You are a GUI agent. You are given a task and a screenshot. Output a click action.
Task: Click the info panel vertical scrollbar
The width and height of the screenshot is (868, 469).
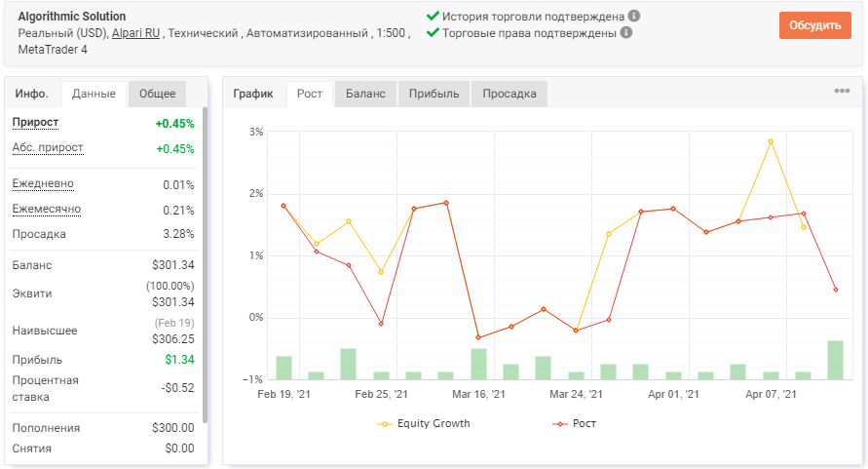pos(205,265)
